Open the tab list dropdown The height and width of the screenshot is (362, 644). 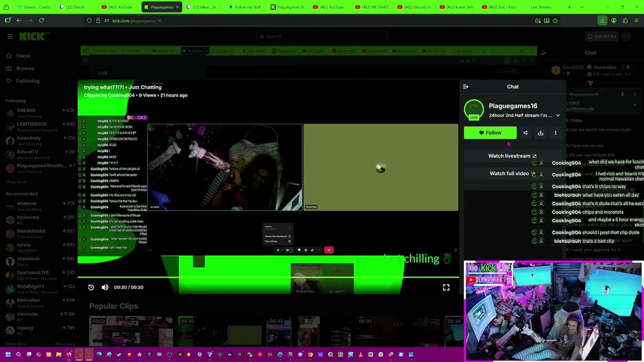[x=582, y=7]
